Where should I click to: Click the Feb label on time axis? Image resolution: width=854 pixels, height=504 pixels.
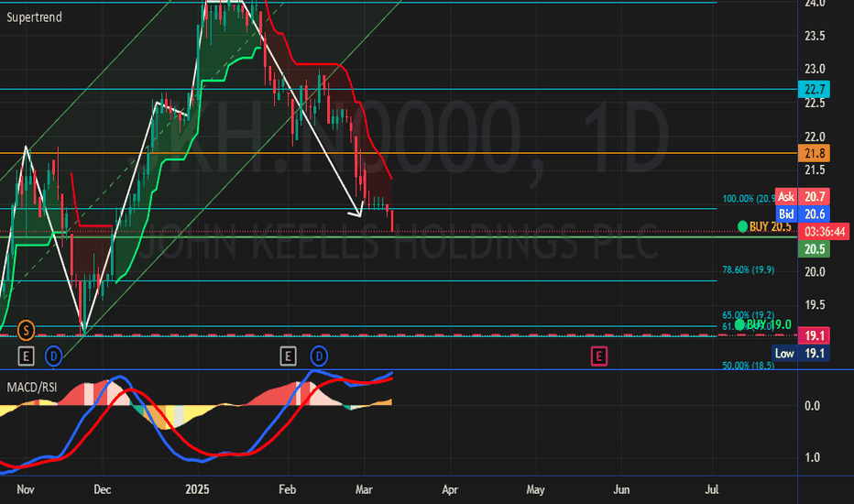287,489
